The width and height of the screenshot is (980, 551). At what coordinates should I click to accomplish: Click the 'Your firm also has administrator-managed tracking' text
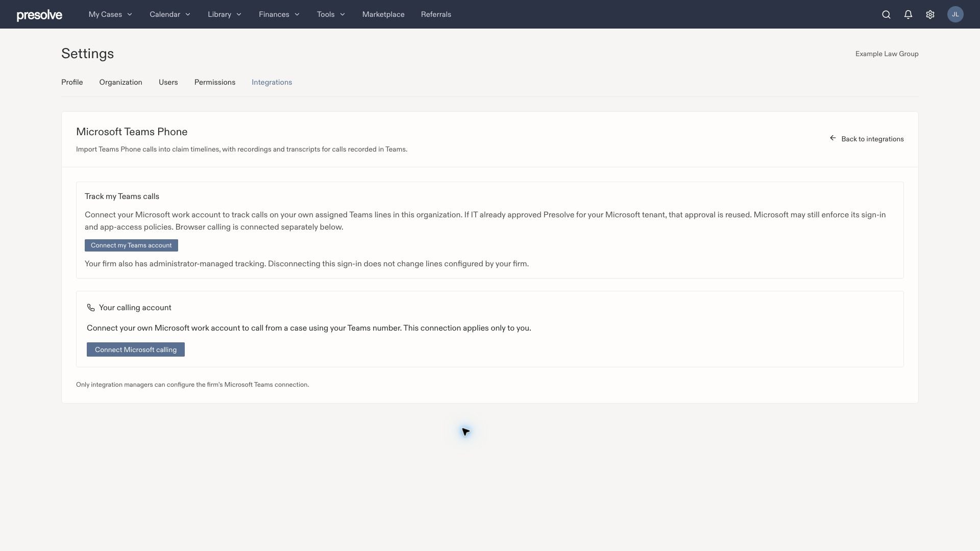point(307,264)
